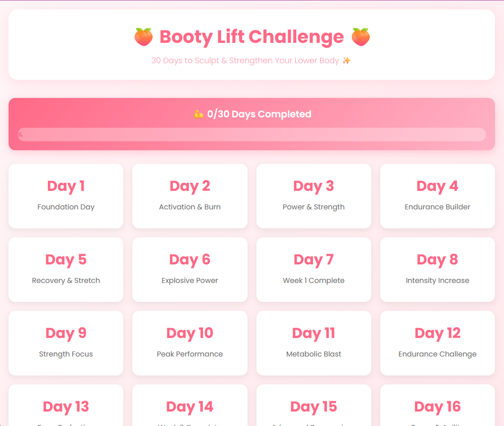Click the flexed bicep emoji in progress banner
Screen dimensions: 504x426
[198, 114]
